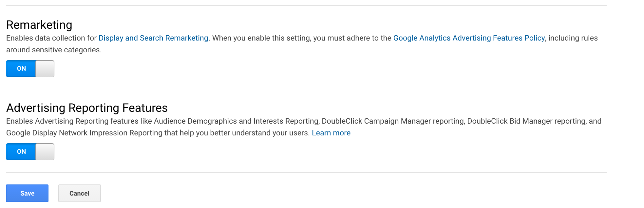Turn off the Advertising Reporting Features toggle

[x=30, y=152]
